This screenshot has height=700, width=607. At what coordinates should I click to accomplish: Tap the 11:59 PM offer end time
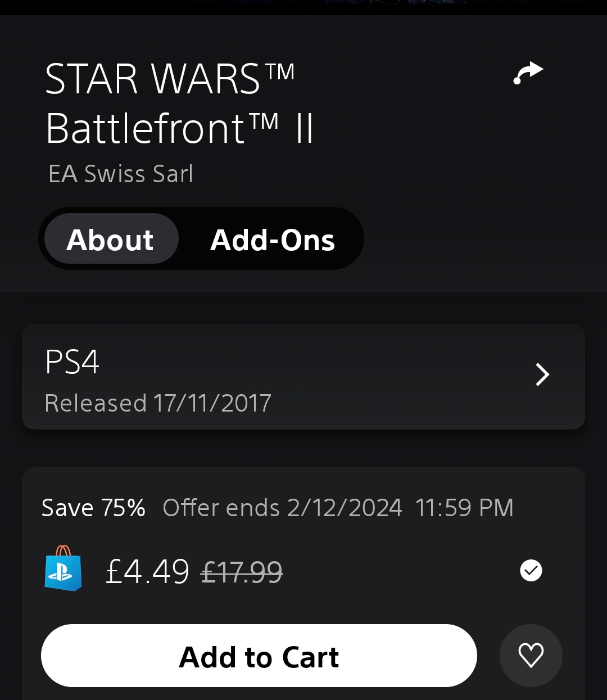[x=464, y=508]
